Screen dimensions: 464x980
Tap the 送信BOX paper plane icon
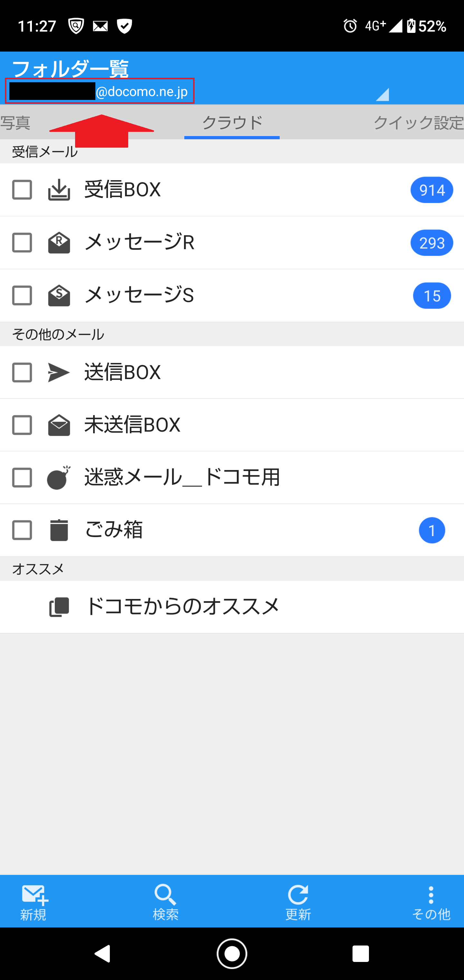(59, 372)
